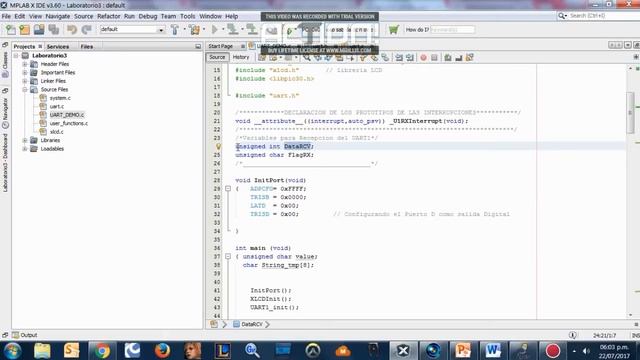This screenshot has width=640, height=360.
Task: Switch to the Start Page tab
Action: 221,46
